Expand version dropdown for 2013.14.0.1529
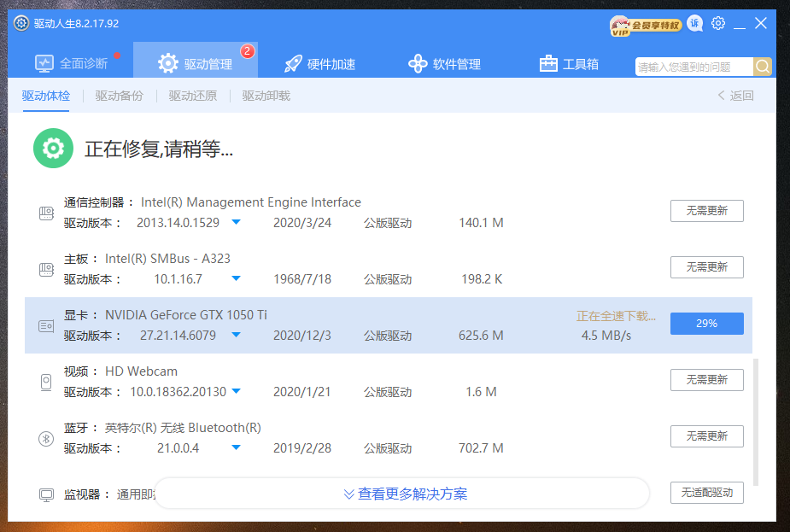Screen dimensions: 790x532 point(236,222)
